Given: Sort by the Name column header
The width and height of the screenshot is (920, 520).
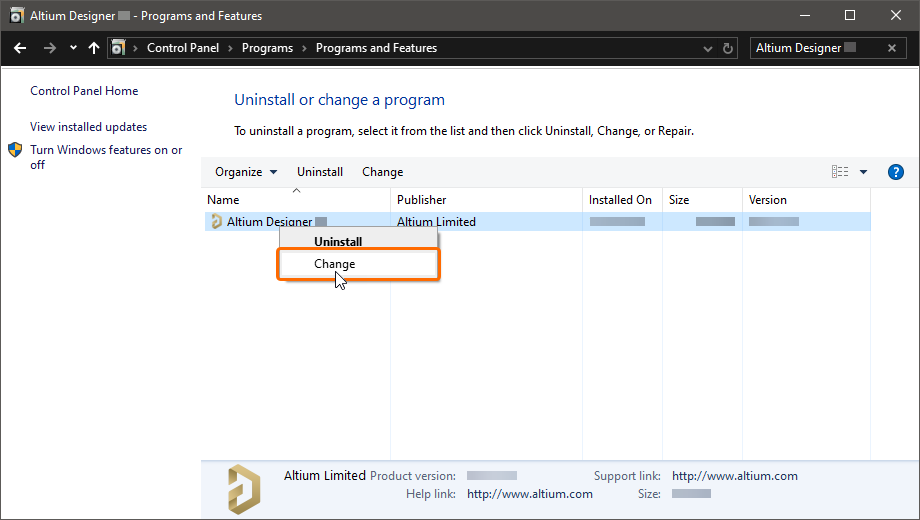Looking at the screenshot, I should tap(296, 200).
